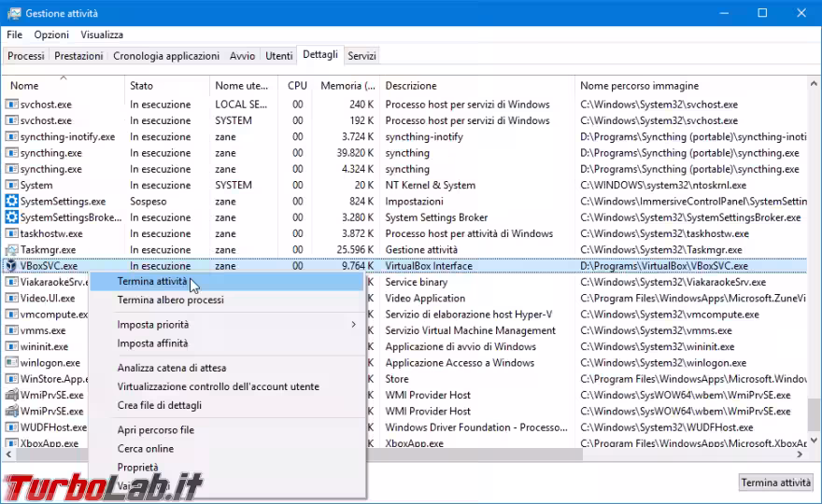Viewport: 822px width, 504px height.
Task: Click the Sospeso status cell
Action: 149,202
